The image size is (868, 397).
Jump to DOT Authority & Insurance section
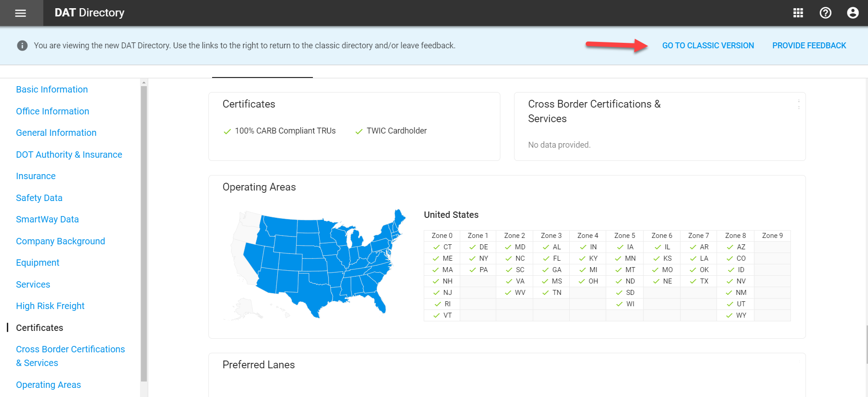coord(69,155)
